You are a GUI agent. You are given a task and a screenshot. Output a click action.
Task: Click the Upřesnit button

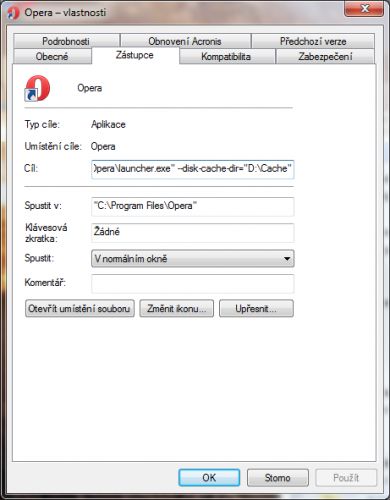pos(256,308)
